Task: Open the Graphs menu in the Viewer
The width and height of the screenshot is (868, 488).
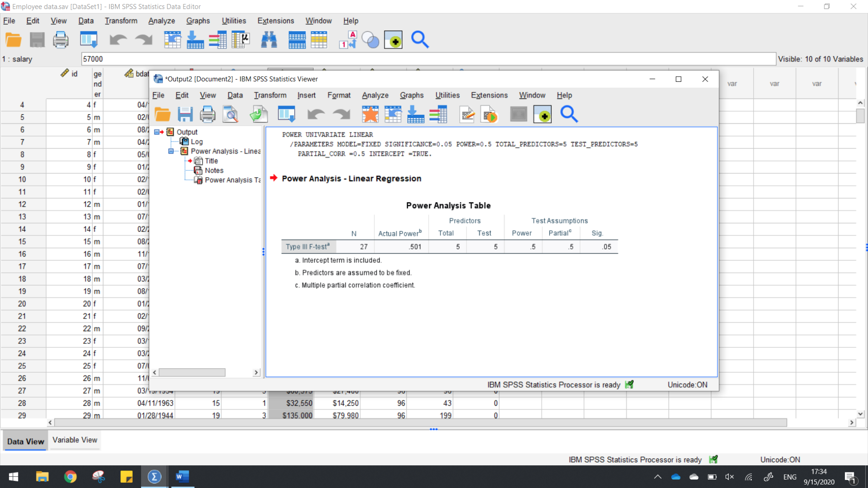Action: pos(411,95)
